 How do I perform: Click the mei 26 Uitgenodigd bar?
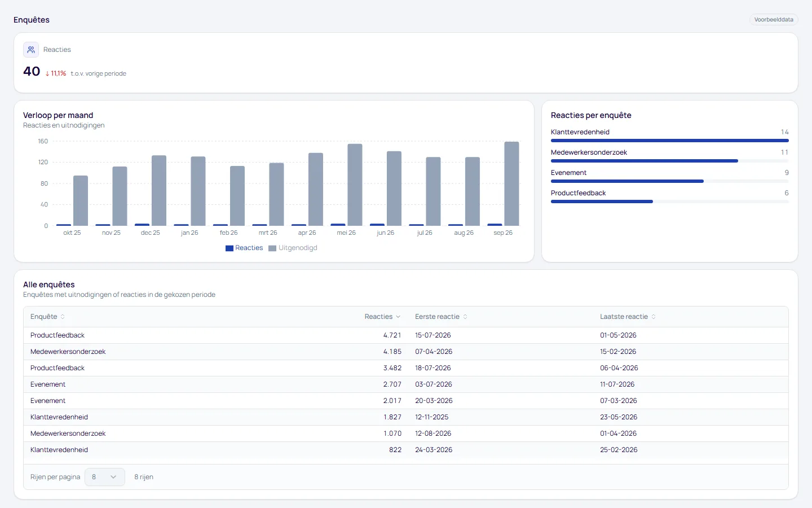355,185
